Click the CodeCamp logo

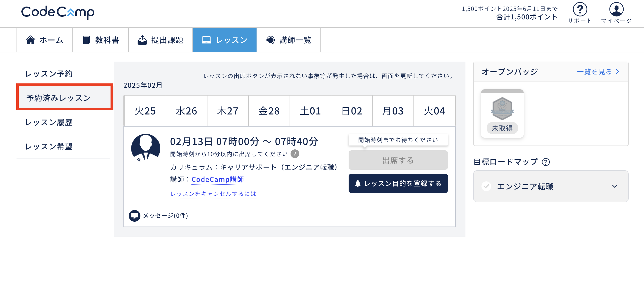[x=58, y=12]
